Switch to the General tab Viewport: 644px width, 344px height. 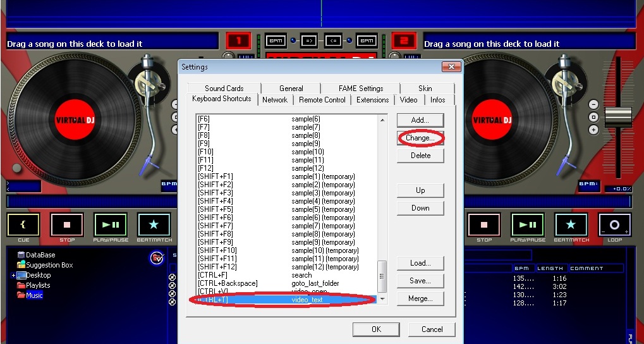pyautogui.click(x=291, y=89)
